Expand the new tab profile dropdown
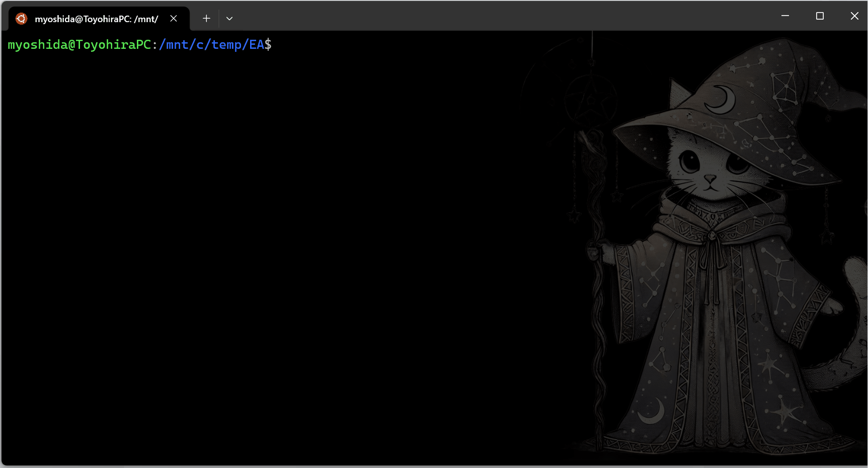The image size is (868, 468). tap(229, 19)
